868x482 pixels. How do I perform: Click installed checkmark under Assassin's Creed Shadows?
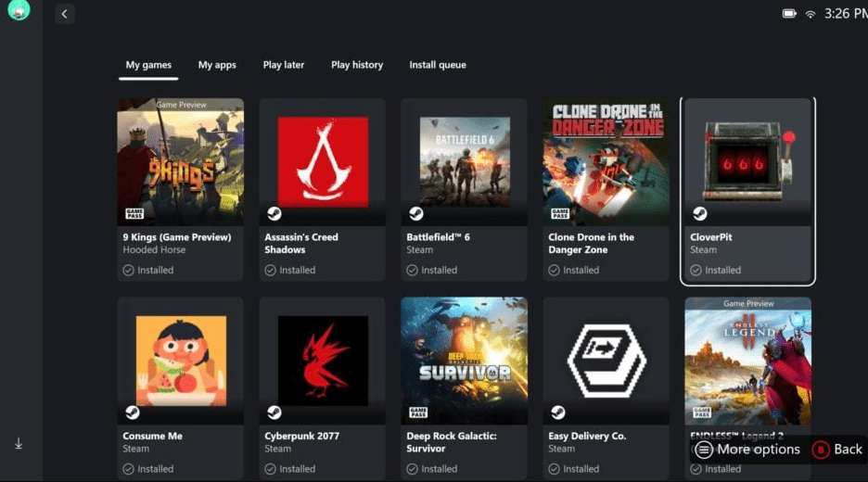270,270
